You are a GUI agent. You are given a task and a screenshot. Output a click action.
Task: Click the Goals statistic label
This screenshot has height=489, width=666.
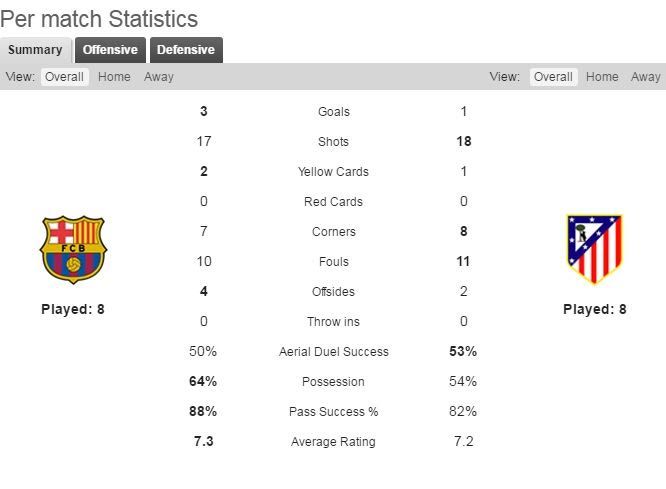(x=334, y=112)
